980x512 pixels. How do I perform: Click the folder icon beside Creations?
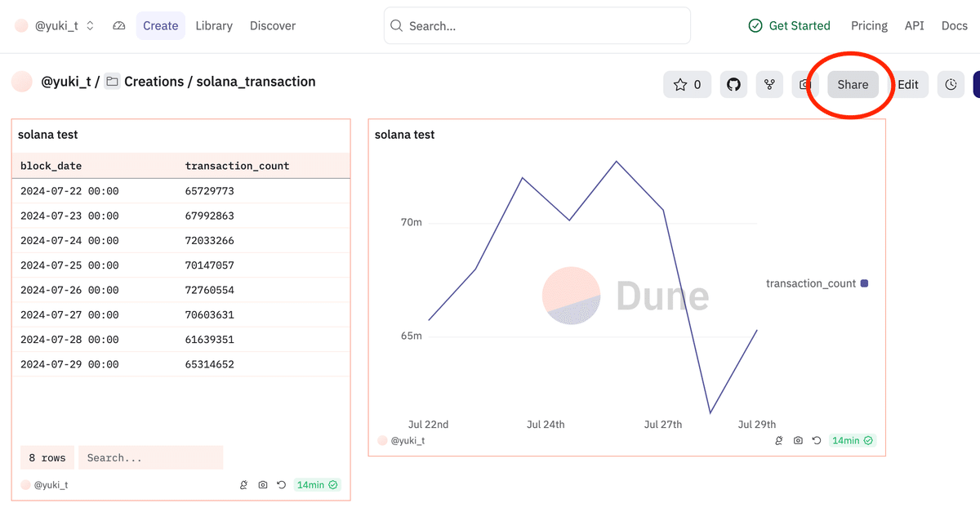(113, 82)
